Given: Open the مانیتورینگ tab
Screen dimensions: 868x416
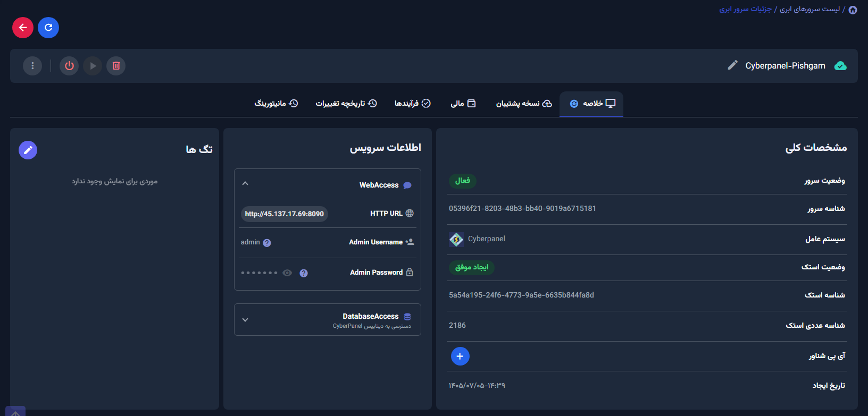Looking at the screenshot, I should [x=276, y=104].
